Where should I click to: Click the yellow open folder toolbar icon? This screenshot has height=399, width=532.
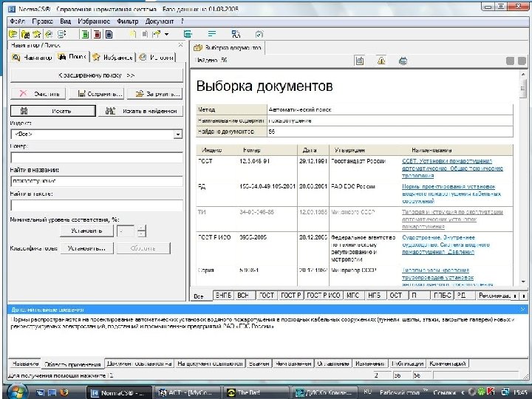13,34
